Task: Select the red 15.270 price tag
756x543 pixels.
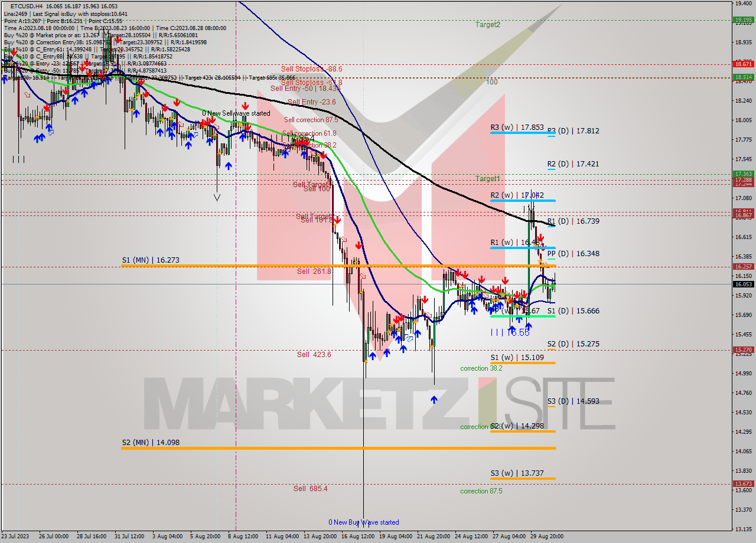Action: [743, 350]
